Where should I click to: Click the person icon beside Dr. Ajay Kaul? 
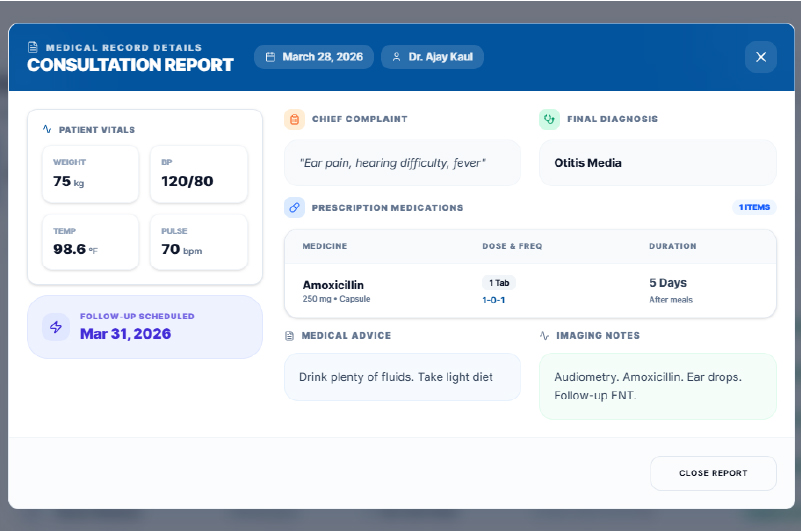pyautogui.click(x=396, y=57)
